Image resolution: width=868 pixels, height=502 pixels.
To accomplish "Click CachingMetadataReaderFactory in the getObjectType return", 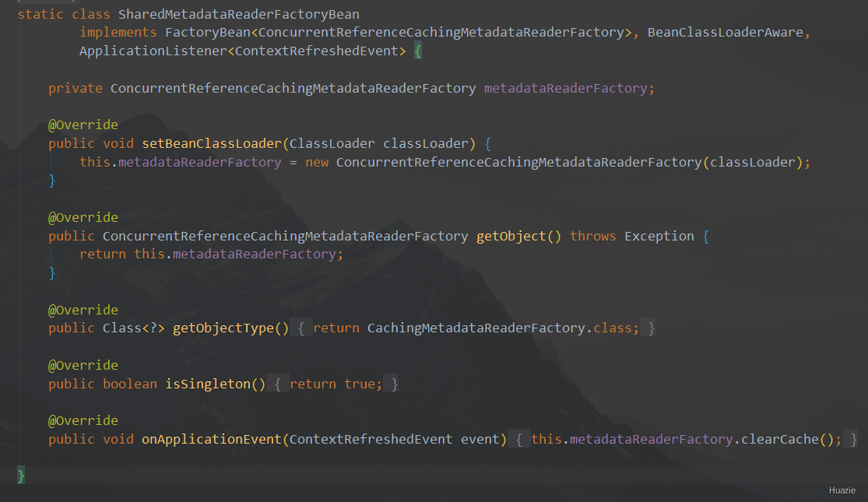I will click(476, 328).
